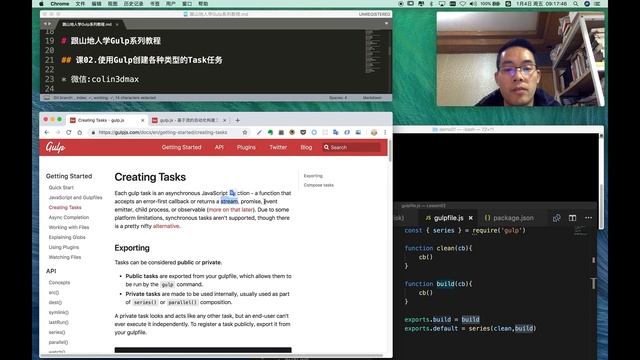Open series() in the API sidebar
Screen dimensions: 640x360
click(x=57, y=332)
